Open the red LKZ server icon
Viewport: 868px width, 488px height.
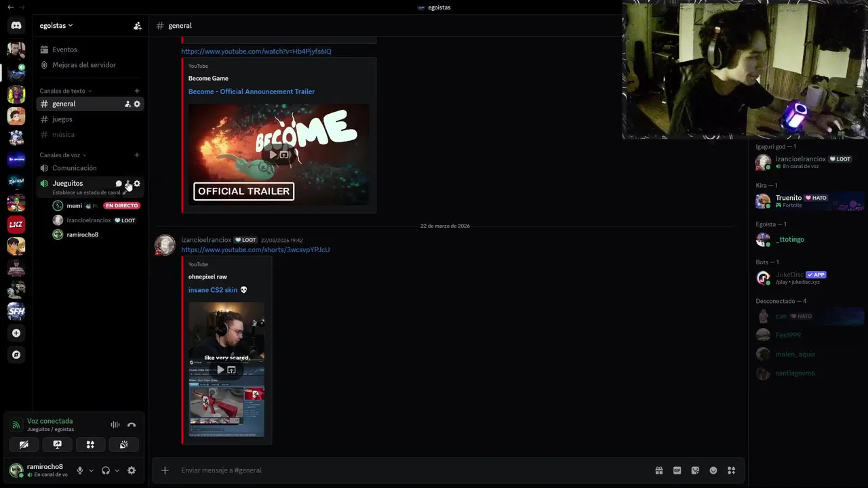16,224
